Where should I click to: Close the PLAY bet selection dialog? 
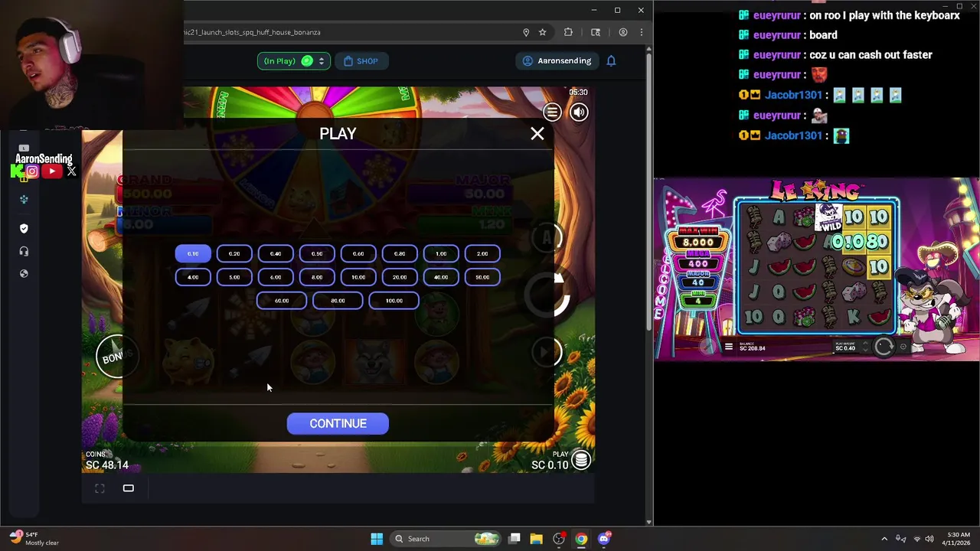click(x=537, y=134)
